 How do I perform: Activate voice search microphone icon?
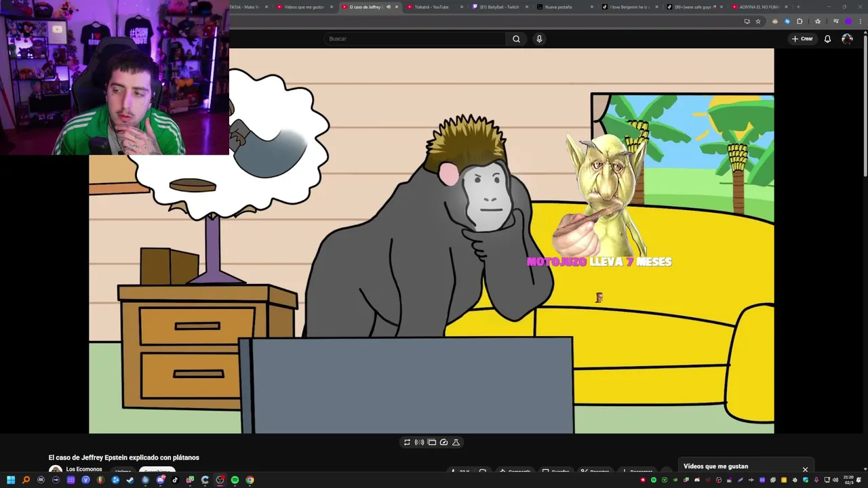click(539, 39)
